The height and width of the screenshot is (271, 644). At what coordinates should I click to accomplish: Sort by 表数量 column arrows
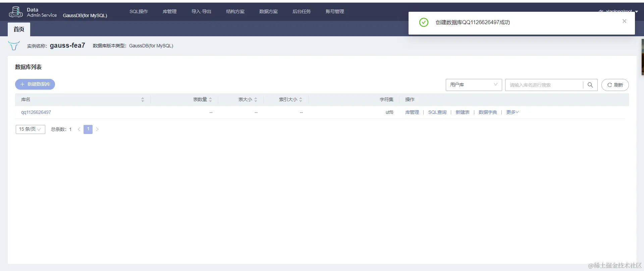click(210, 100)
